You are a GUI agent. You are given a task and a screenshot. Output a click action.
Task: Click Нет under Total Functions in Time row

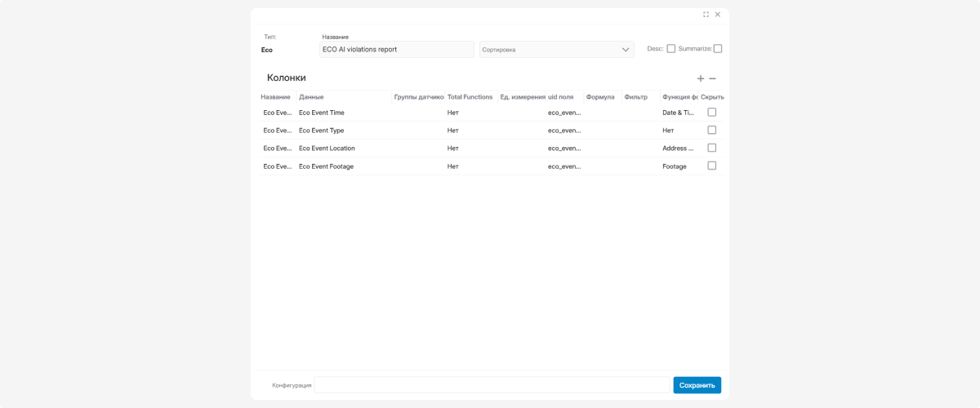click(453, 113)
